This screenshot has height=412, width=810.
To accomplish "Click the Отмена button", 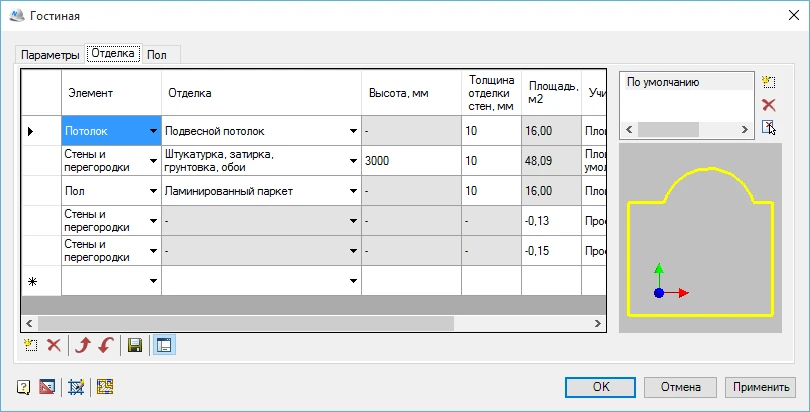I will pos(680,387).
